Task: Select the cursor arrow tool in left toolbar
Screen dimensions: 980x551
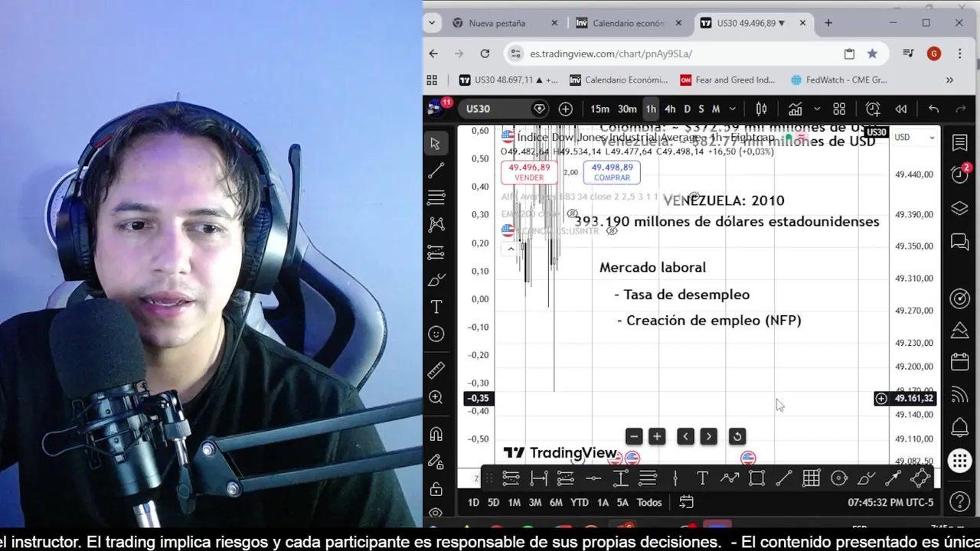Action: pos(436,144)
